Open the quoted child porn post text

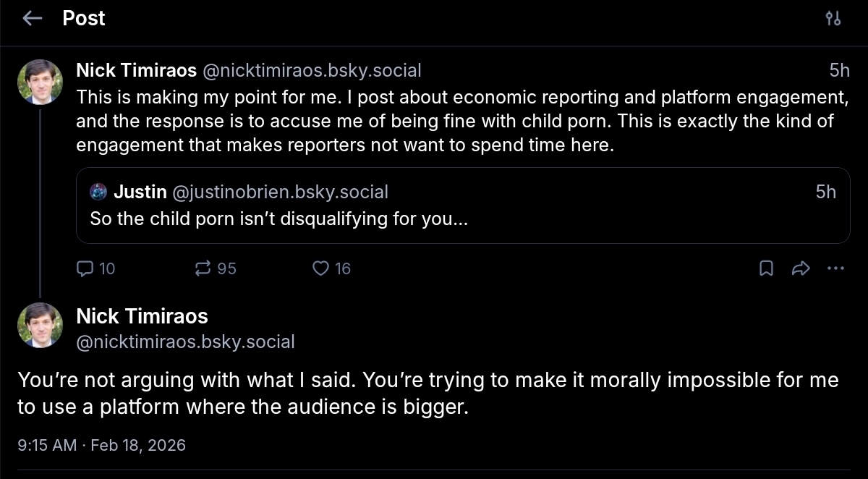(279, 219)
